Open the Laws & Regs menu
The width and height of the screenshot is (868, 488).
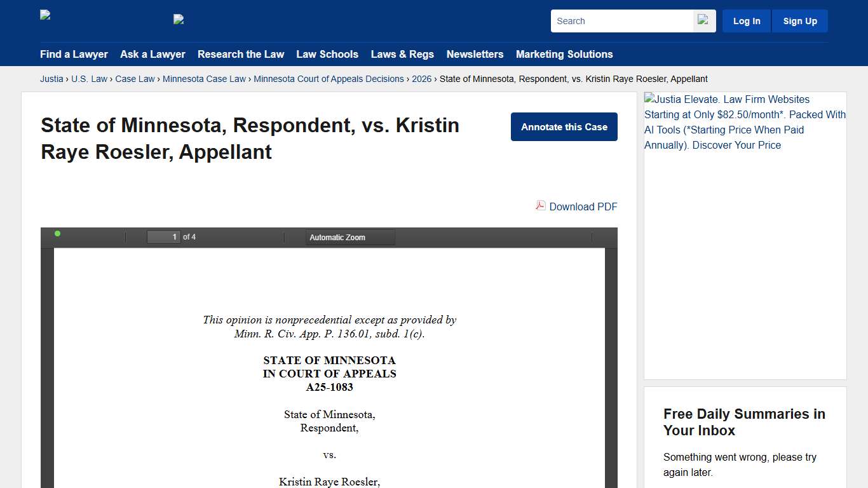tap(402, 55)
